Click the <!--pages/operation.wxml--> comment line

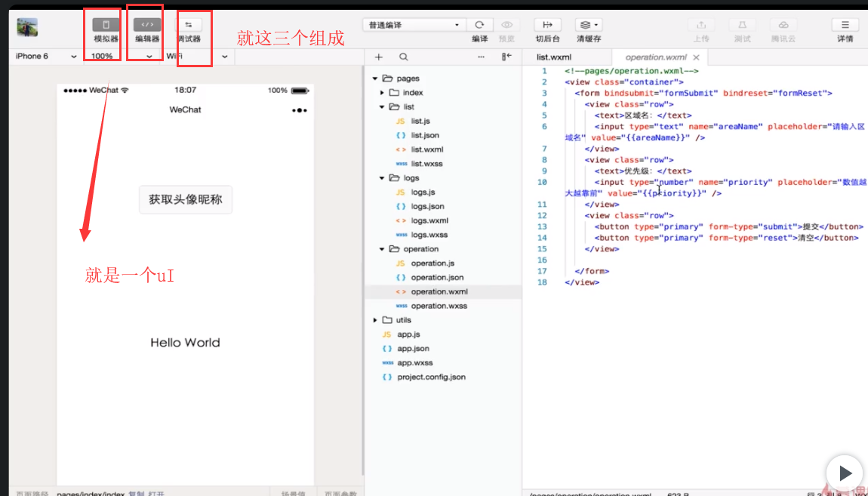632,71
